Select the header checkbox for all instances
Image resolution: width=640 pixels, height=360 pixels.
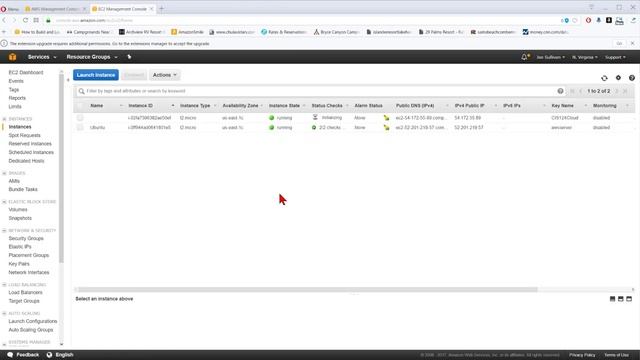tap(80, 106)
